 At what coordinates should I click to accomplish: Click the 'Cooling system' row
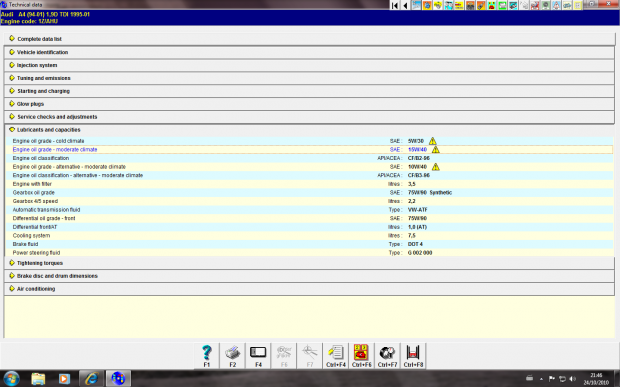(310, 236)
